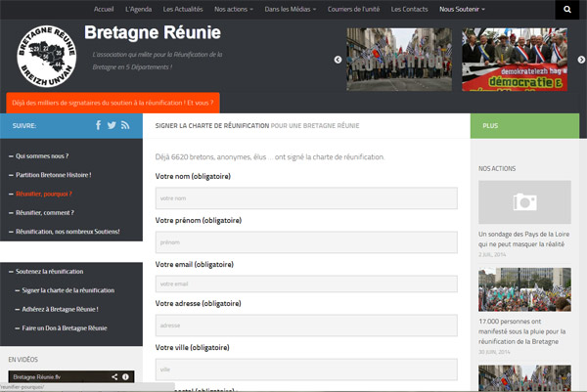This screenshot has height=392, width=587.
Task: Open Courriers de l'unité menu item
Action: coord(353,9)
